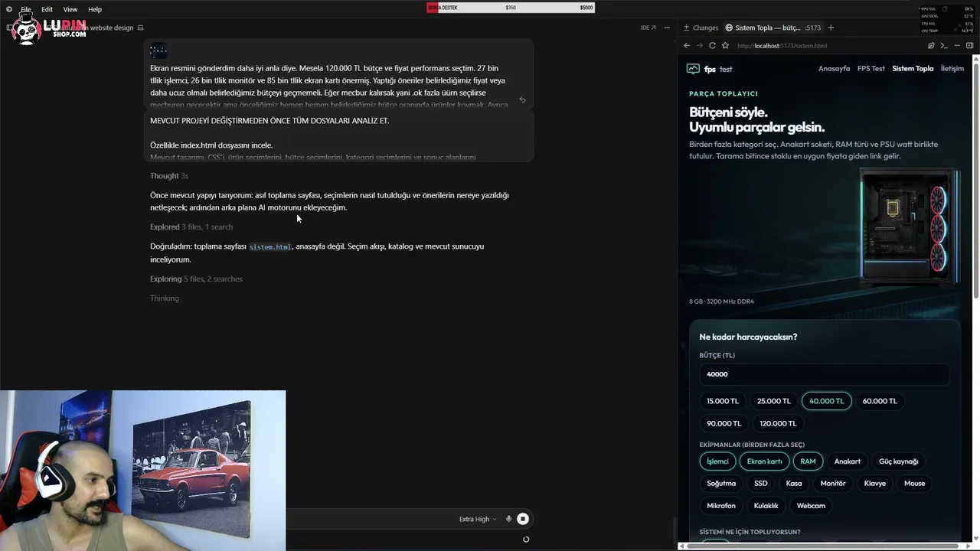Select the 15.000 TL budget preset
This screenshot has height=551, width=980.
pos(723,401)
